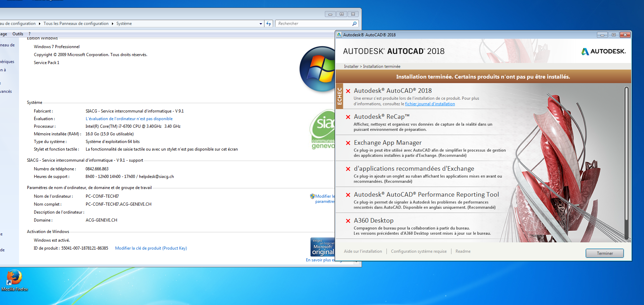
Task: Click the unavailable computer evaluation link
Action: click(129, 119)
